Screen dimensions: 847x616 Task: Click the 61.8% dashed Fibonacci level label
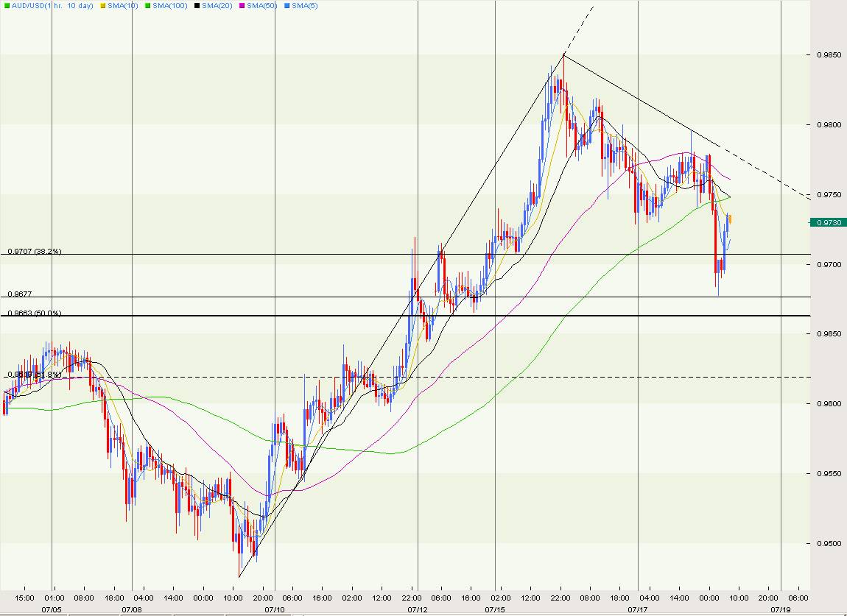pos(35,375)
